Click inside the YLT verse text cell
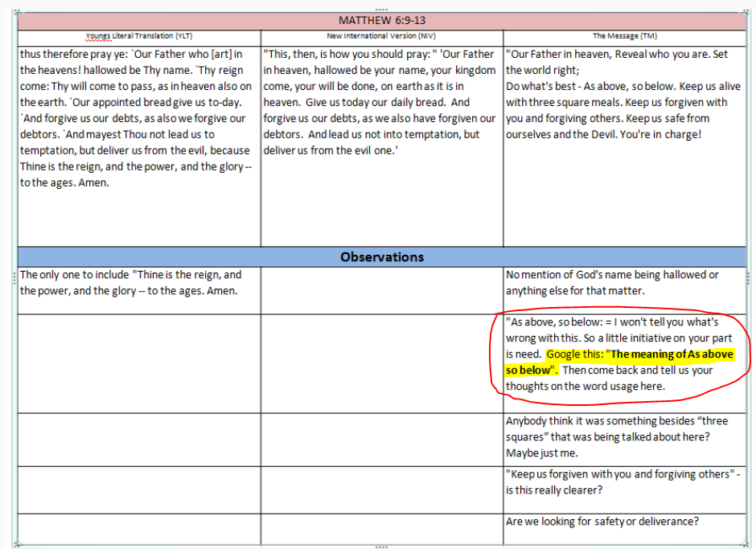756x549 pixels. (x=137, y=118)
